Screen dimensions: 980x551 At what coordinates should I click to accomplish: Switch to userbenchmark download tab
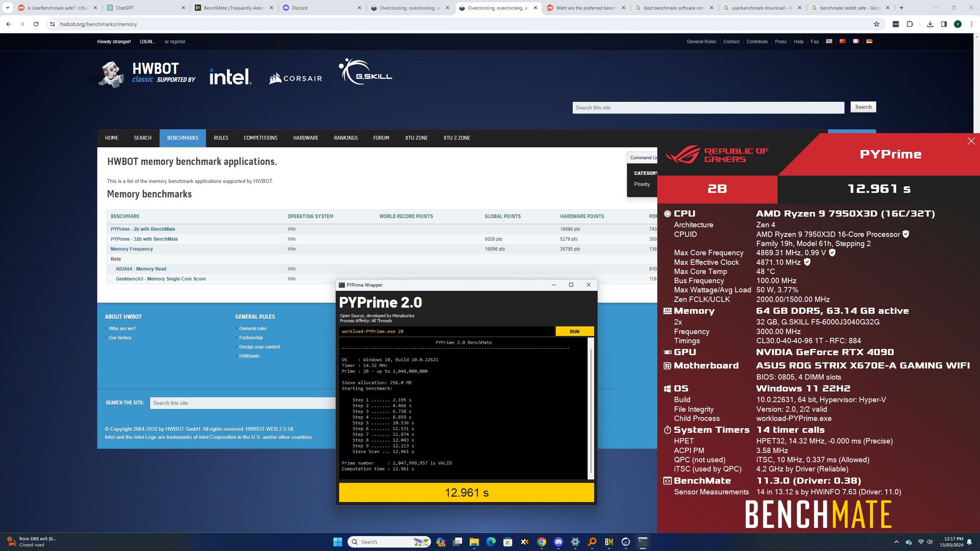763,8
